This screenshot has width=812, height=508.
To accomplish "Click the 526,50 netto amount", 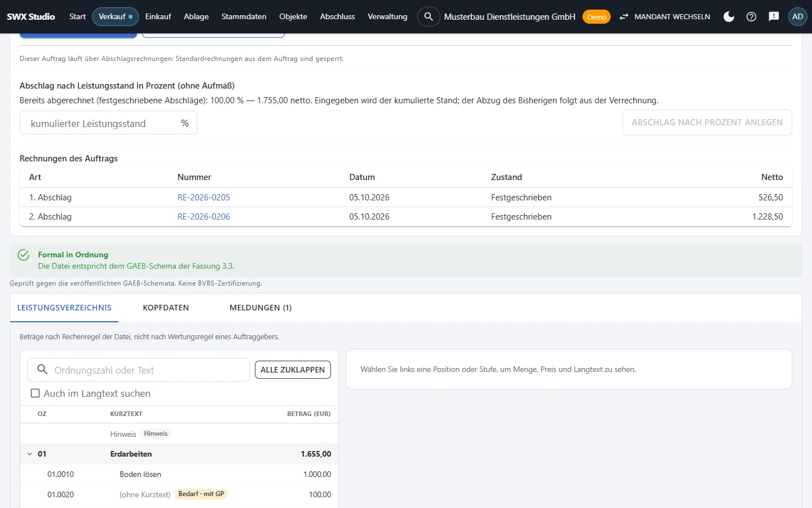I will point(771,198).
